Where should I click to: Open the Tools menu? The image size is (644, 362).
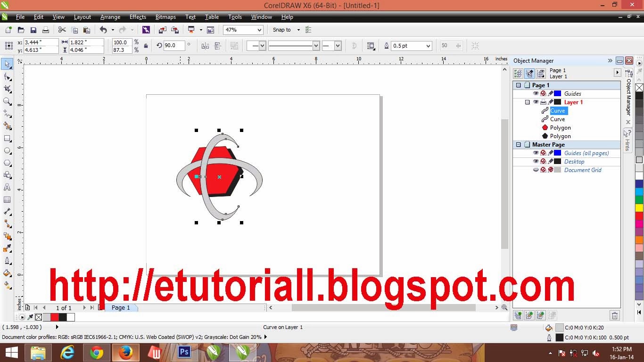click(235, 17)
